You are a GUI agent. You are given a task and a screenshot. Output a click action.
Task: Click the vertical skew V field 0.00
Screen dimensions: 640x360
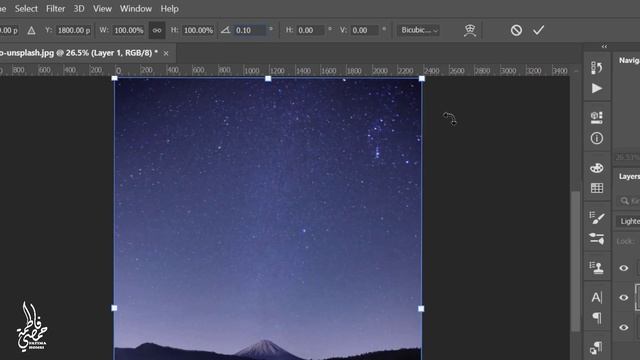tap(364, 30)
